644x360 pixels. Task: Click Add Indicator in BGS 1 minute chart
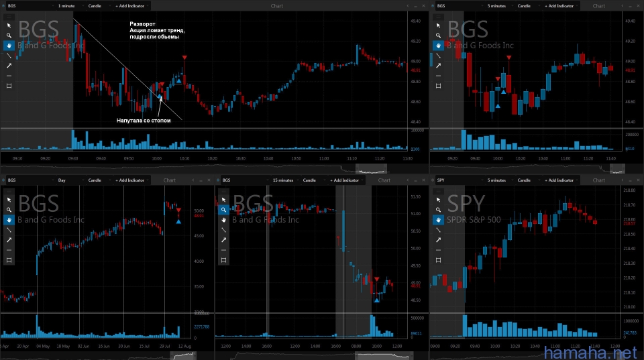131,6
